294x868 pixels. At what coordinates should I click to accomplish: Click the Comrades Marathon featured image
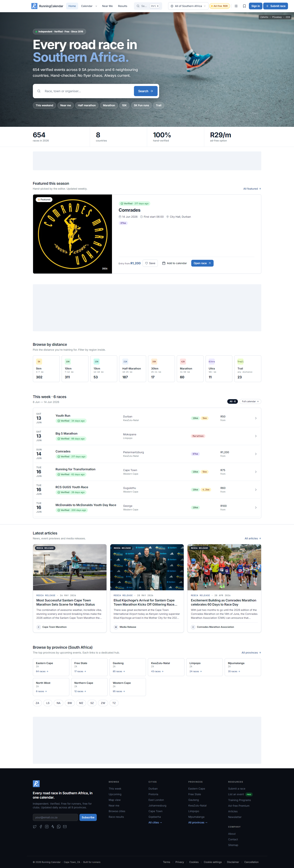pyautogui.click(x=72, y=234)
